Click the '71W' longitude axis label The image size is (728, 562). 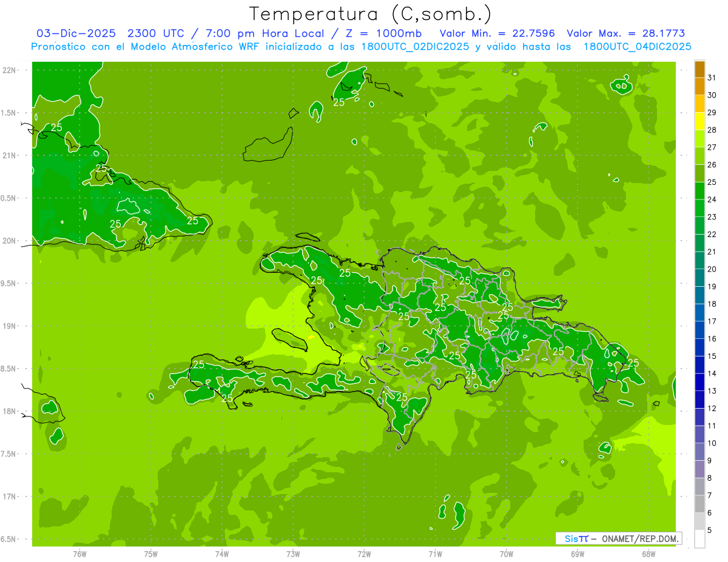click(x=435, y=554)
